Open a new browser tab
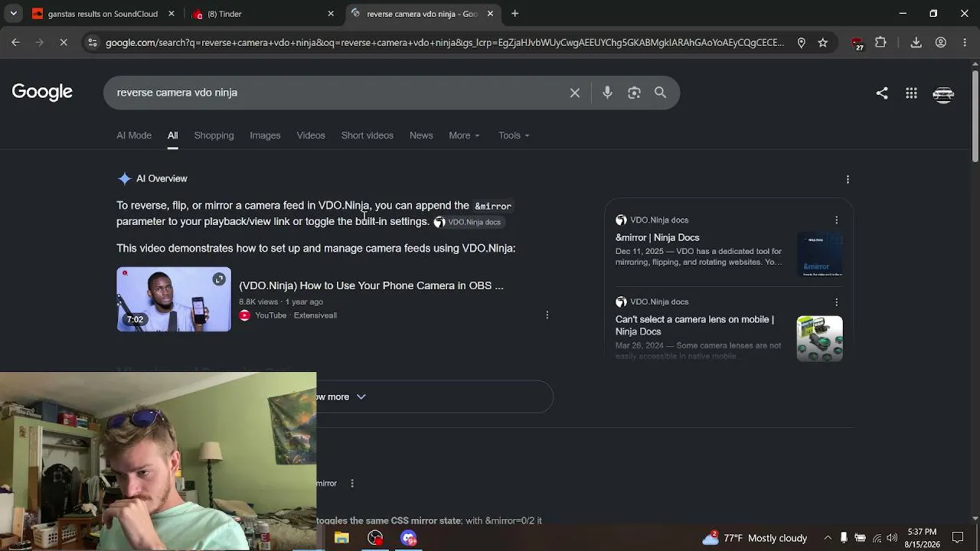The image size is (980, 551). coord(514,14)
